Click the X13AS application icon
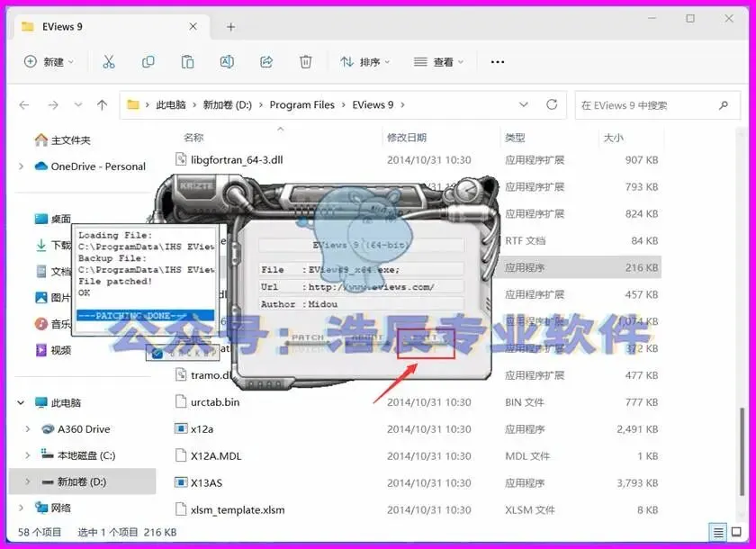 (x=181, y=482)
